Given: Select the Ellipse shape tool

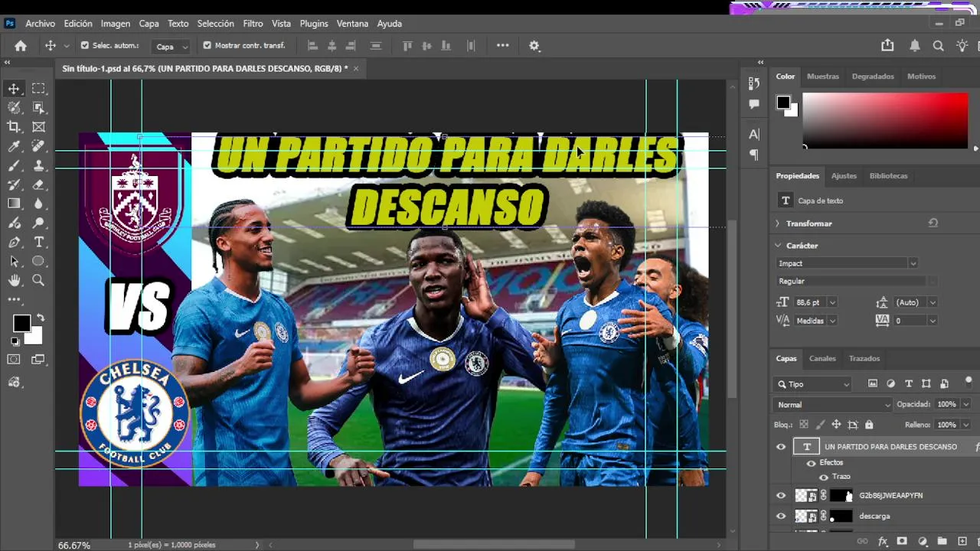Looking at the screenshot, I should tap(38, 262).
